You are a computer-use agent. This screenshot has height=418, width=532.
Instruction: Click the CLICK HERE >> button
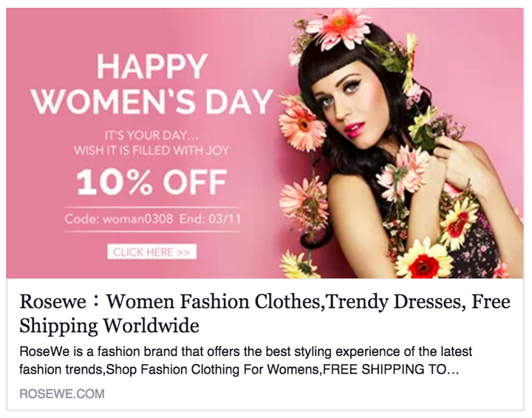pos(152,252)
